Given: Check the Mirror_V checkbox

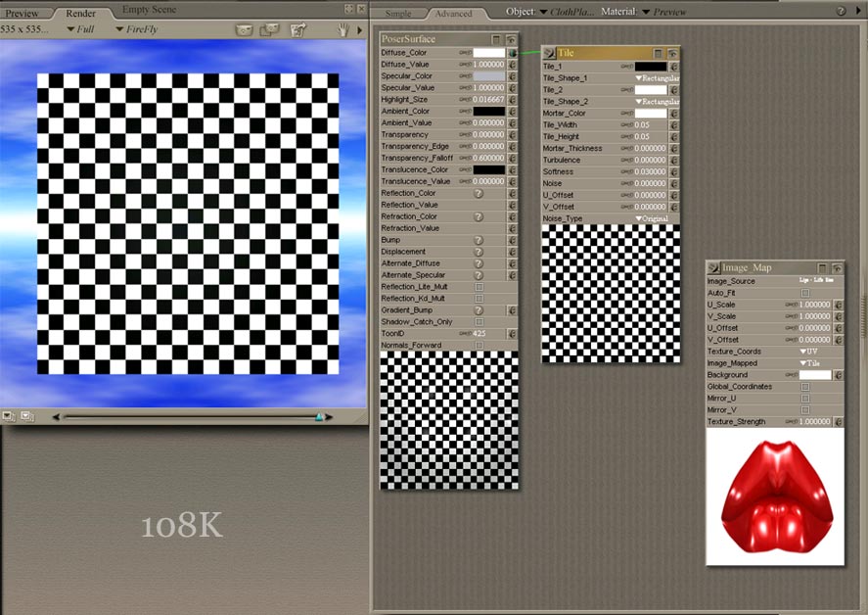Looking at the screenshot, I should tap(805, 410).
